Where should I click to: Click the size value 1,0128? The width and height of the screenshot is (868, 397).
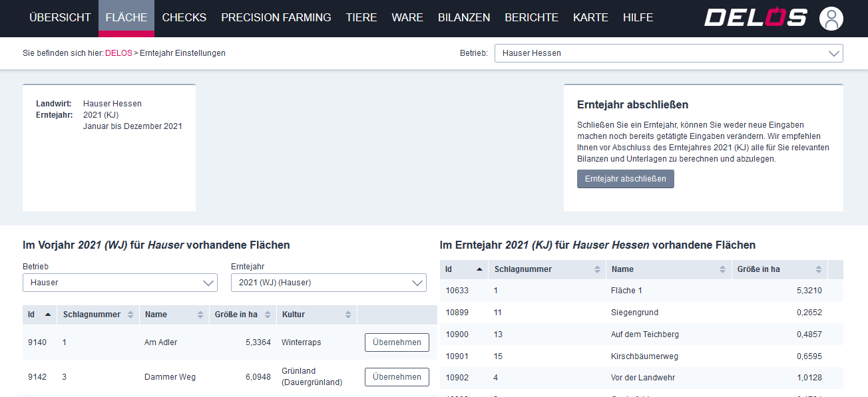(809, 378)
